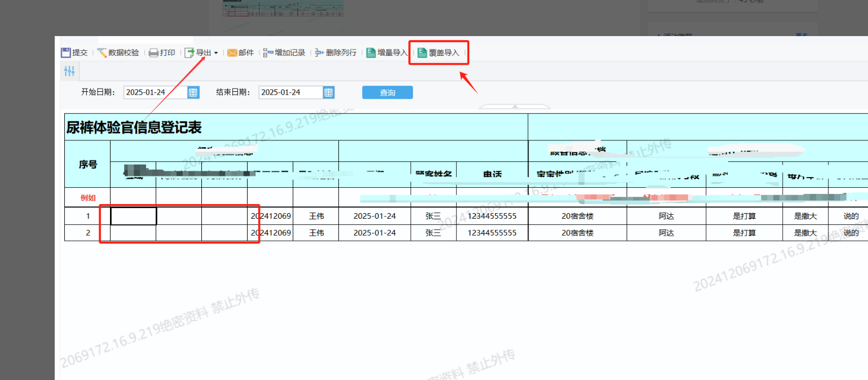Select 王伟 in row 1
Screen dimensions: 868x380
click(316, 216)
